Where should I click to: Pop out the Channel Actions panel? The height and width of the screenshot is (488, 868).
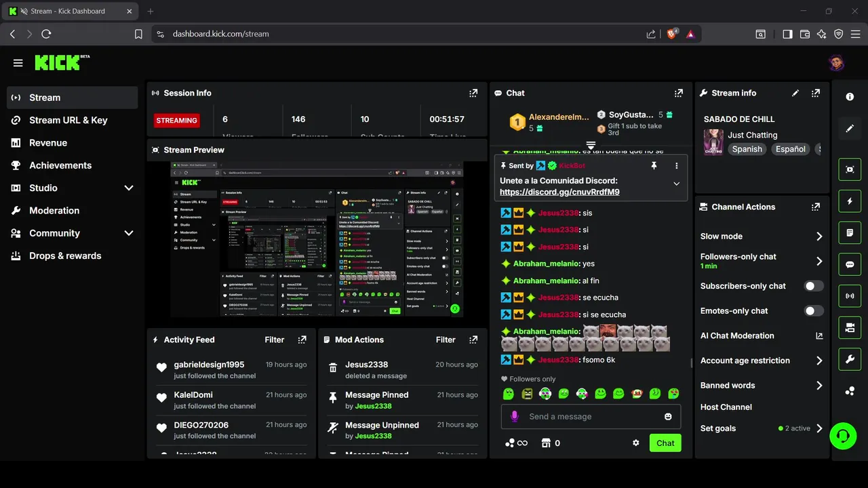(816, 207)
